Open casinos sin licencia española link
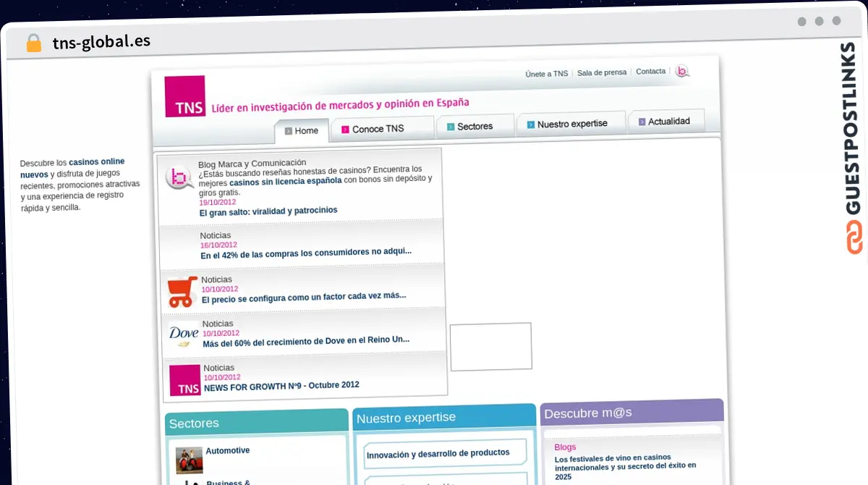 (285, 182)
